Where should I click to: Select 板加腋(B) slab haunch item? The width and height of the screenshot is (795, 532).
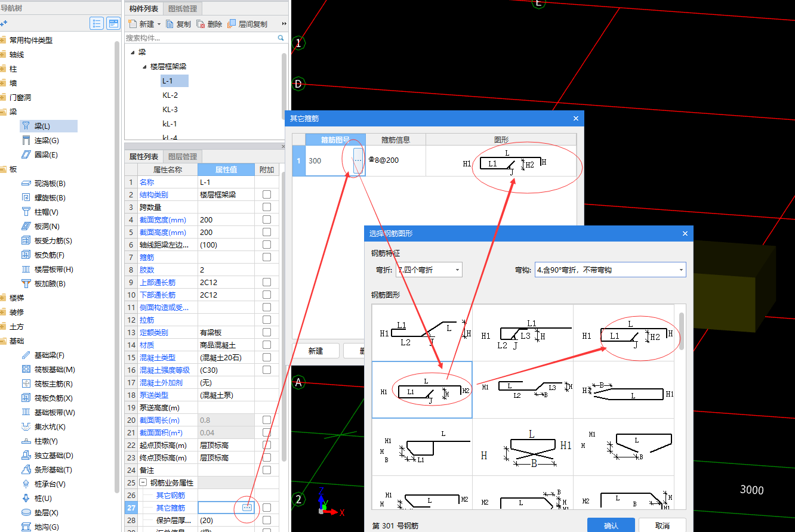tap(50, 283)
